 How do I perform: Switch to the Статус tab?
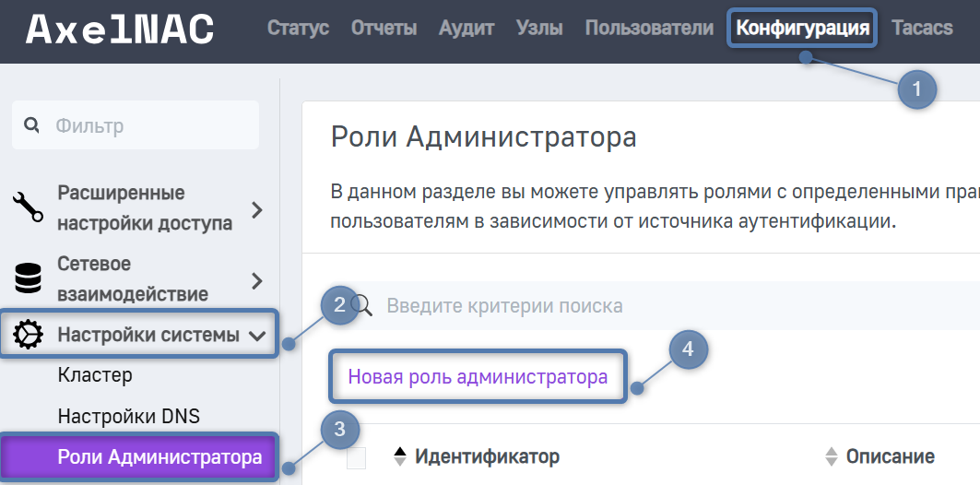(298, 29)
